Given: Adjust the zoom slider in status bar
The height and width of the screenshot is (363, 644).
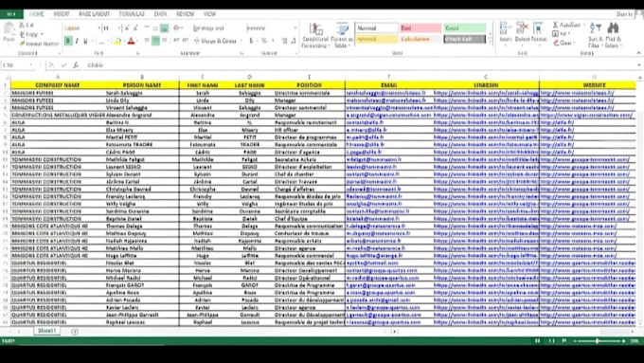Looking at the screenshot, I should [598, 341].
